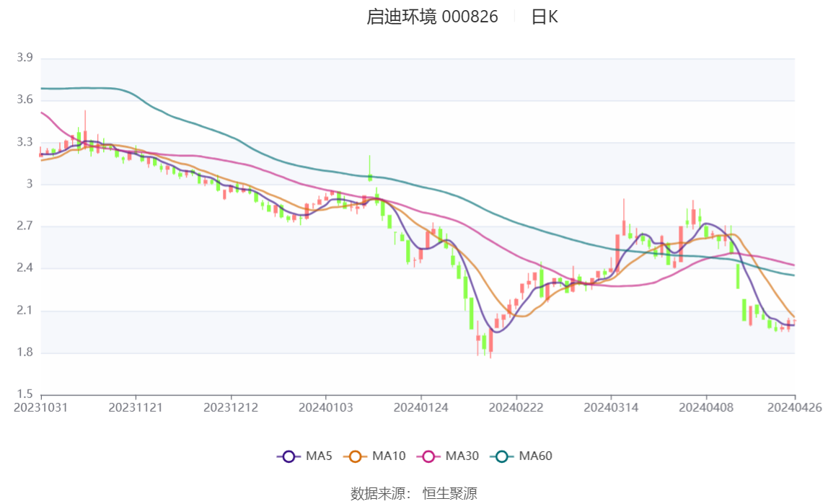The width and height of the screenshot is (828, 504).
Task: Toggle the MA10 orange legend marker
Action: (355, 456)
